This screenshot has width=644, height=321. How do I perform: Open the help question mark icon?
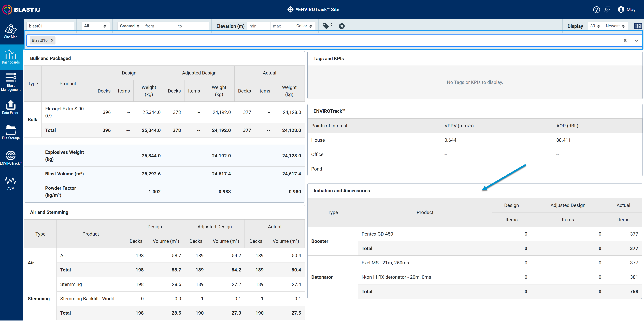pos(596,9)
